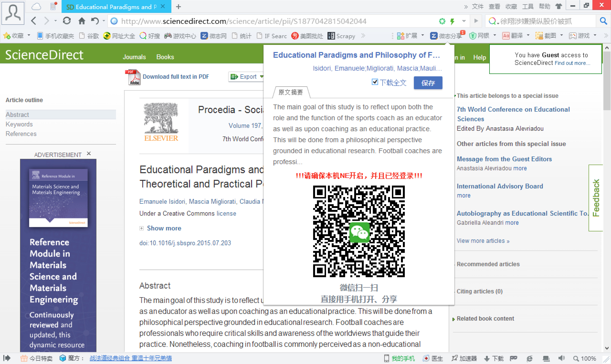Screen dimensions: 611x364
Task: Open 今日特卖 in status bar
Action: click(x=37, y=358)
